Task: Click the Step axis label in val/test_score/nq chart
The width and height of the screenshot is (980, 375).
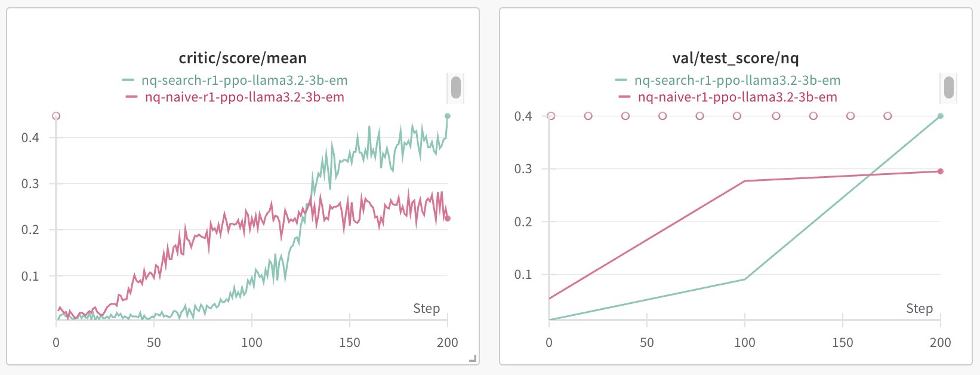Action: tap(919, 308)
